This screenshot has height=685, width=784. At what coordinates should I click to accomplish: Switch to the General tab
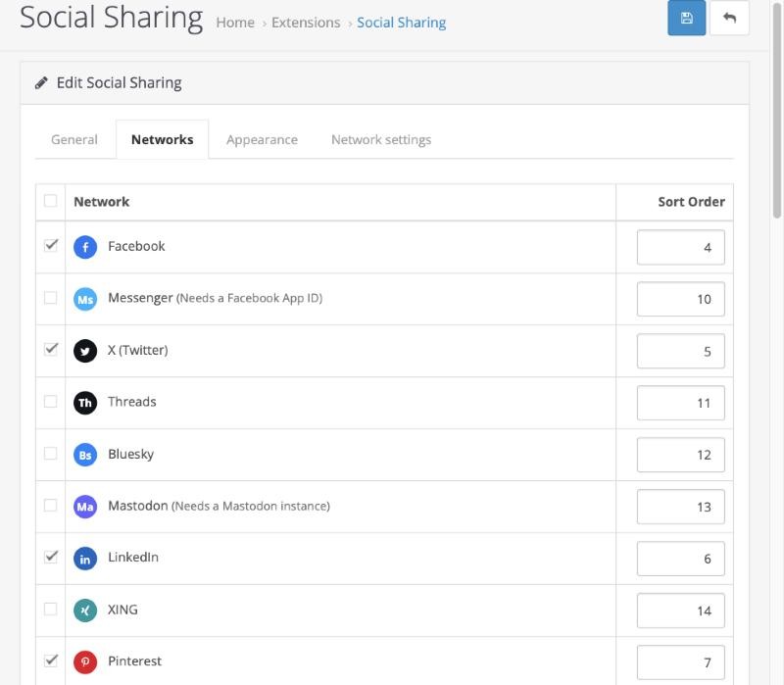tap(74, 139)
